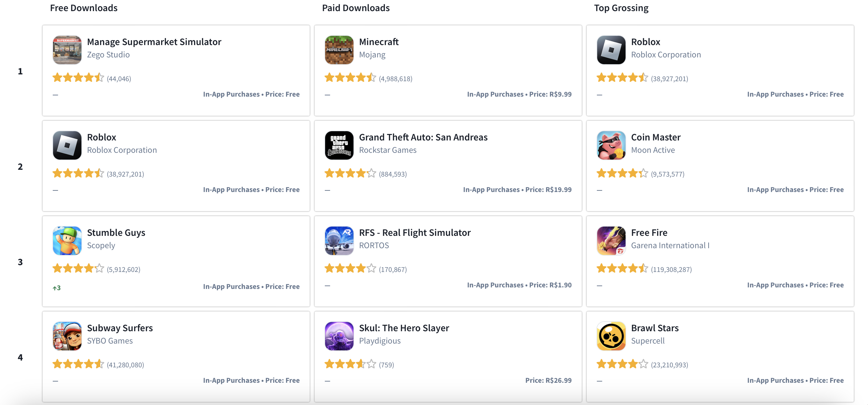Click the Grand Theft Auto: San Andreas icon
The width and height of the screenshot is (868, 405).
point(339,145)
